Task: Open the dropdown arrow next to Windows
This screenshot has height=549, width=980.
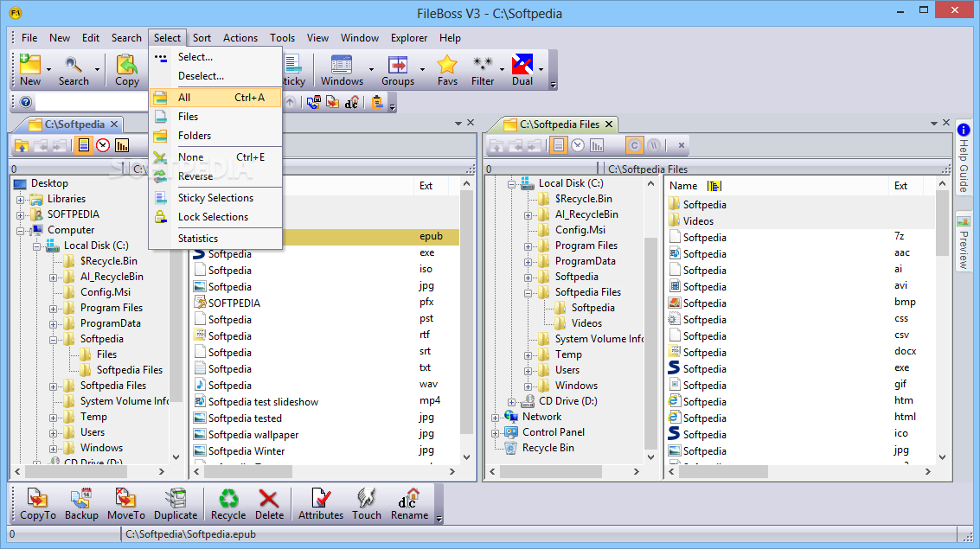Action: click(371, 70)
